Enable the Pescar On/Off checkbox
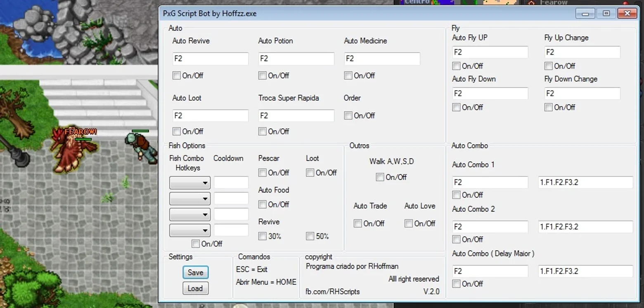The height and width of the screenshot is (308, 644). [x=262, y=172]
